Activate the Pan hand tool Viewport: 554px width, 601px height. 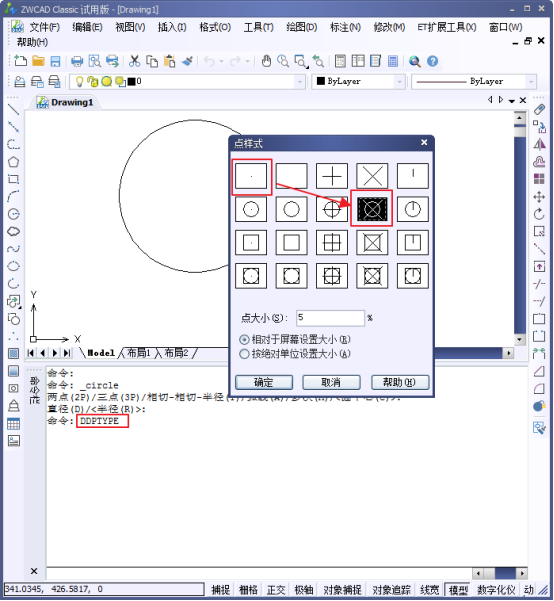266,61
